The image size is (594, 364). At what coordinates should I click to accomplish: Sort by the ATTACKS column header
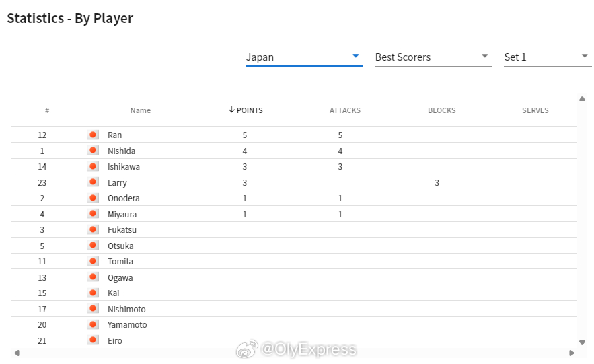(x=344, y=110)
